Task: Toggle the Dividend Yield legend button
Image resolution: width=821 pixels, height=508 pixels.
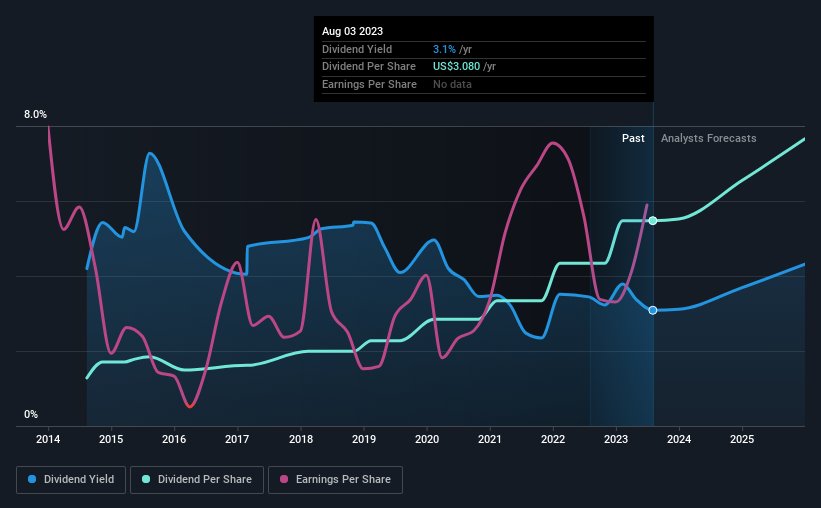Action: click(x=71, y=480)
